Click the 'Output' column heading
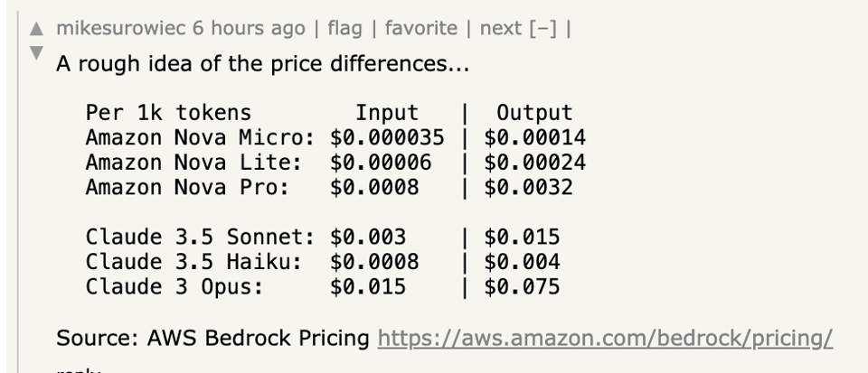Image resolution: width=868 pixels, height=373 pixels. (534, 113)
